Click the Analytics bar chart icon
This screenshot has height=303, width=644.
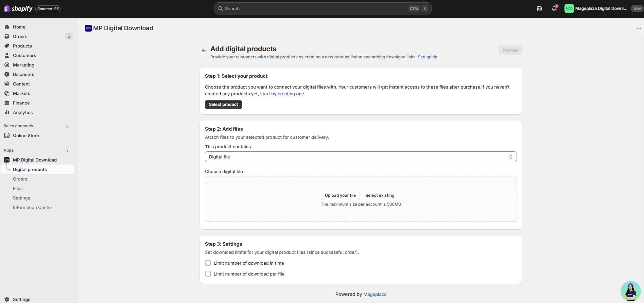pos(7,112)
